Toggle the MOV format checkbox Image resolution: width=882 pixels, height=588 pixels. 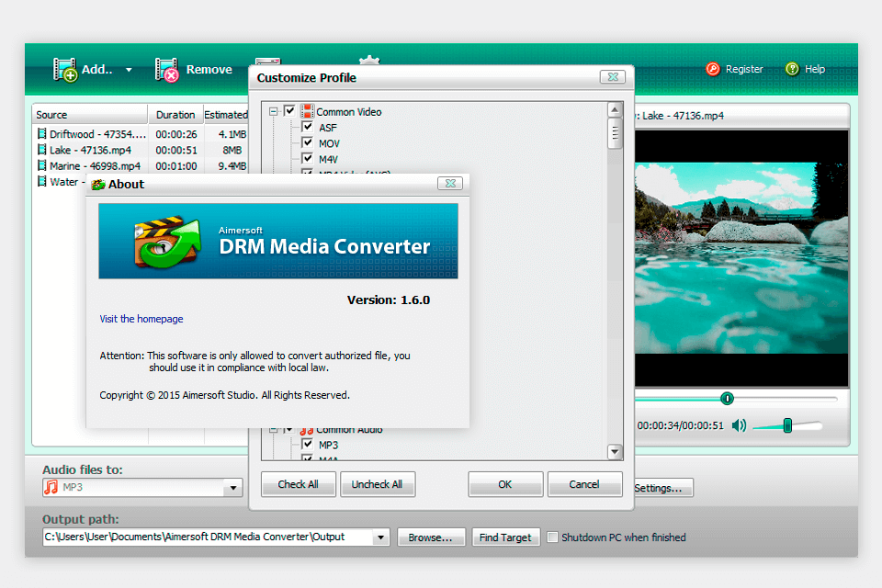(308, 143)
